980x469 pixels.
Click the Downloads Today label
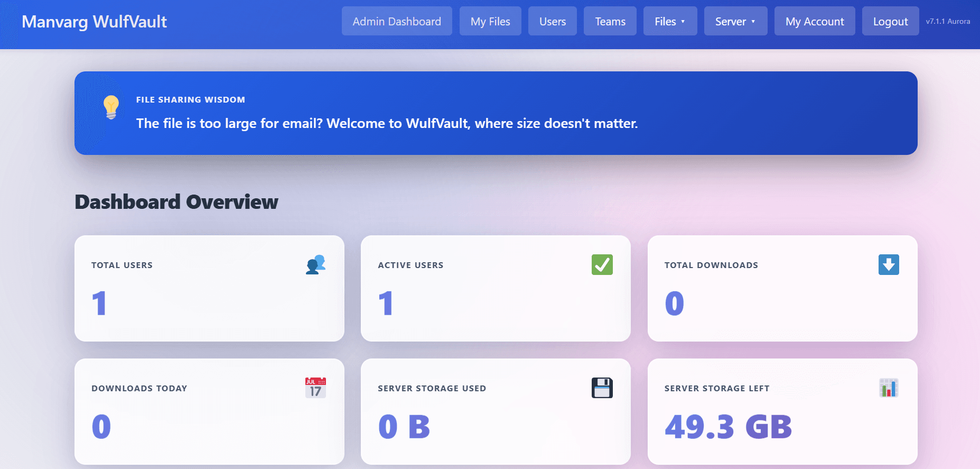pos(139,388)
